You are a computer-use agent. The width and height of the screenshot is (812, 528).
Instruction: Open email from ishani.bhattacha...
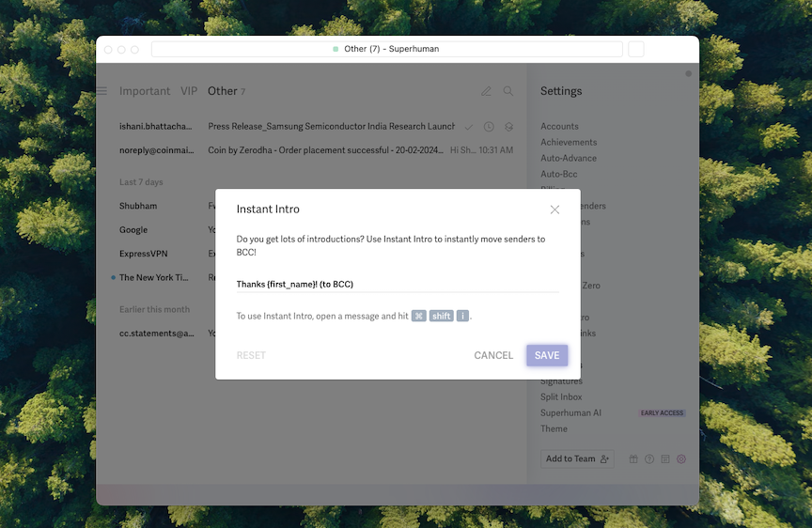316,126
